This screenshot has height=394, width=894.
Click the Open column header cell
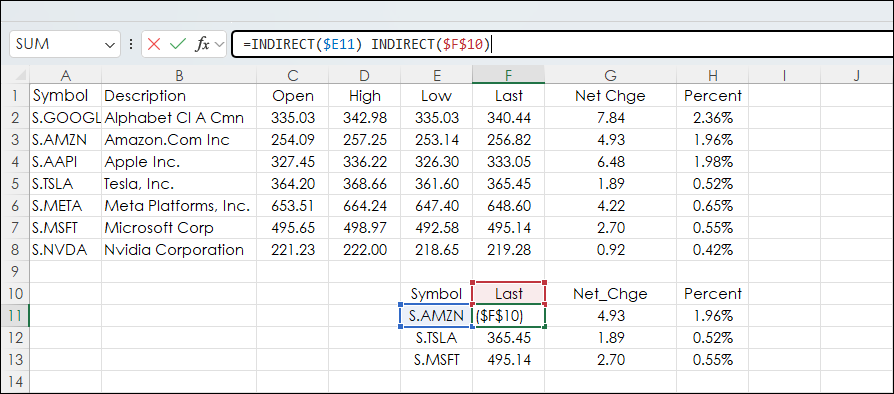(292, 95)
